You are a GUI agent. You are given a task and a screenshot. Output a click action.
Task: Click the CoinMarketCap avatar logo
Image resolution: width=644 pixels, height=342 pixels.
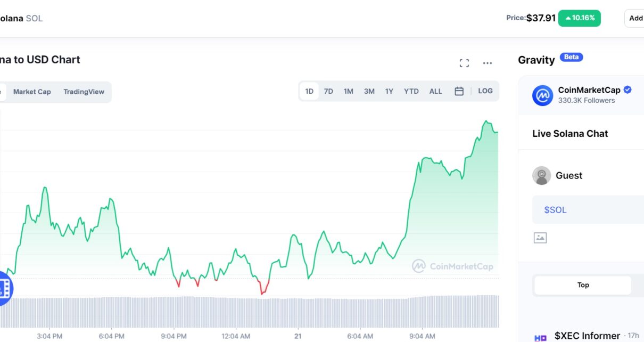[x=542, y=95]
